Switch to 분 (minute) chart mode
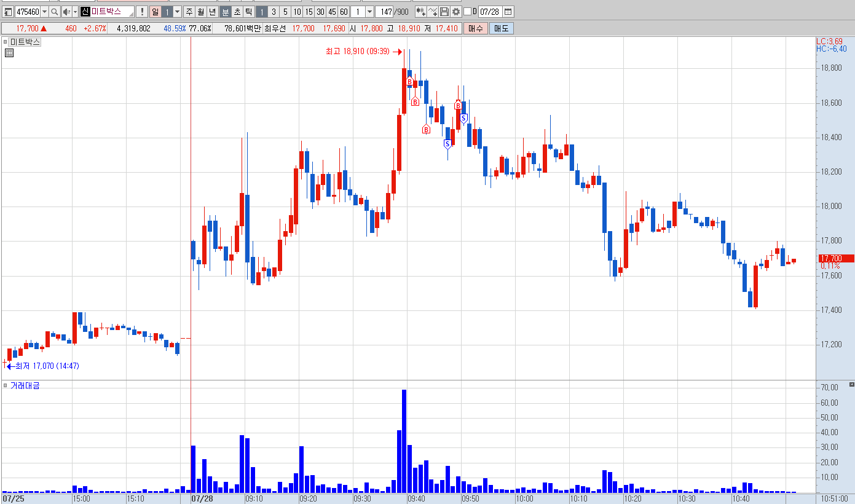Image resolution: width=855 pixels, height=504 pixels. 226,12
